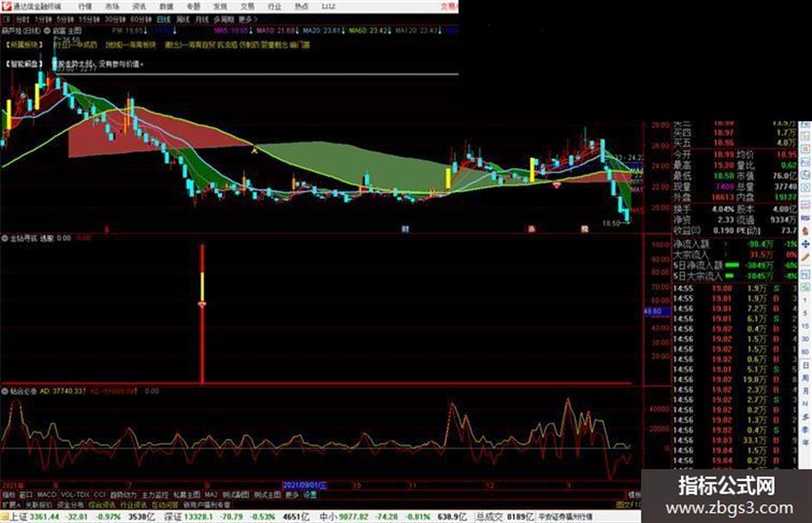The width and height of the screenshot is (812, 523).
Task: Open 关联报价 tab
Action: pyautogui.click(x=39, y=504)
